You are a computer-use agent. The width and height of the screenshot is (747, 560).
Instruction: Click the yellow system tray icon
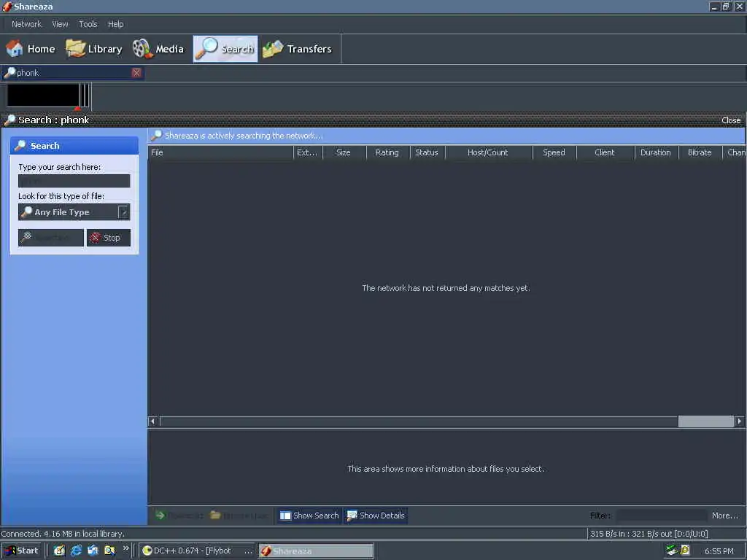(685, 550)
